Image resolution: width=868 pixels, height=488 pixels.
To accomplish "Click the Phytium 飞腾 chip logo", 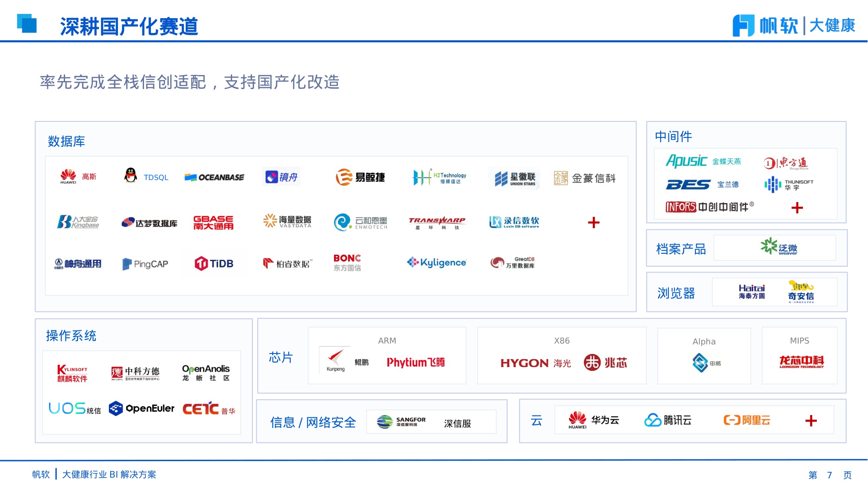I will [417, 362].
